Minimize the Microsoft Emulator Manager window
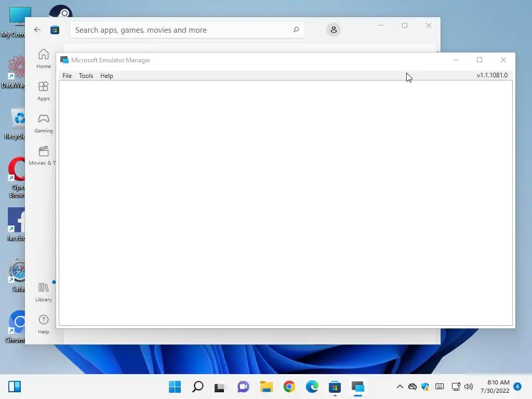The height and width of the screenshot is (399, 532). click(x=456, y=60)
